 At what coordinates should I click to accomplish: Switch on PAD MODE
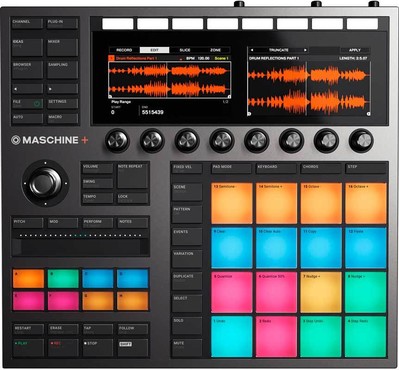[x=231, y=169]
